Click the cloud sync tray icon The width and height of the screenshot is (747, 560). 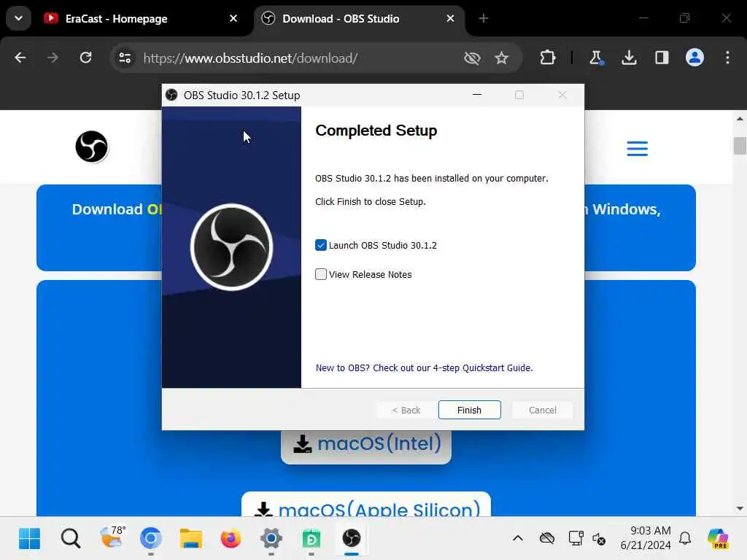547,539
